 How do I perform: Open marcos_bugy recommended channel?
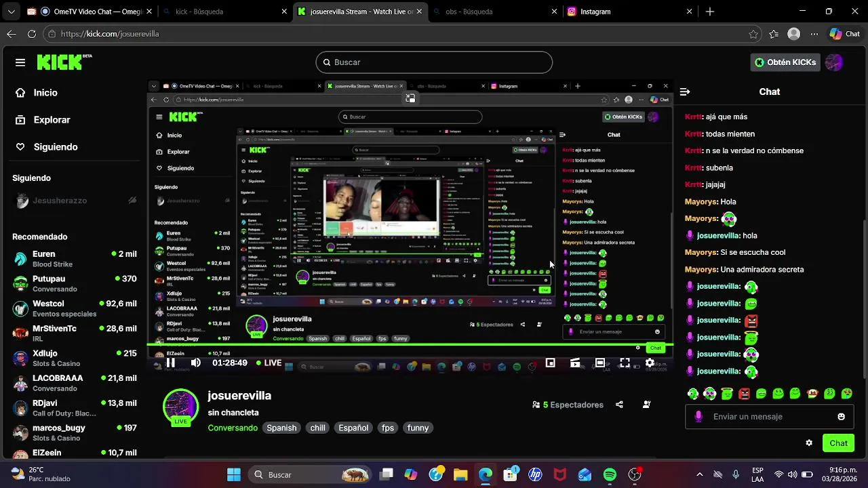(x=75, y=432)
